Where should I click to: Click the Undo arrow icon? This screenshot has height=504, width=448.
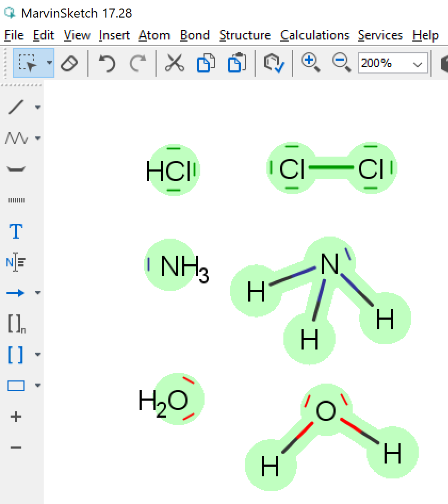[x=107, y=63]
